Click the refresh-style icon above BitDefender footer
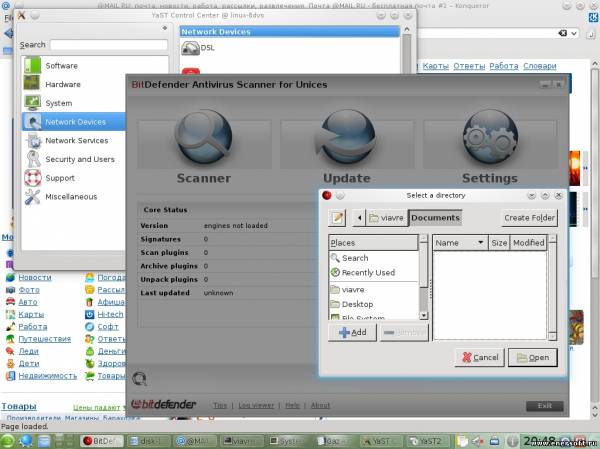 tap(139, 379)
